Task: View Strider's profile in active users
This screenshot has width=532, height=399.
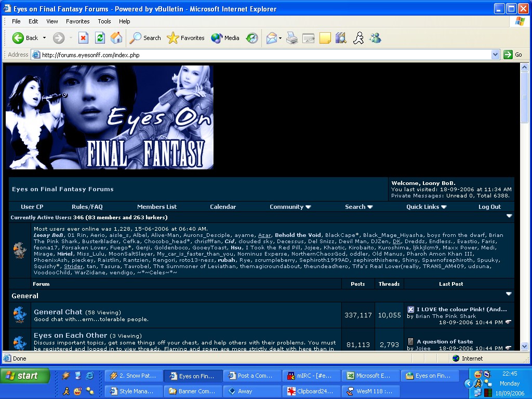Action: (73, 267)
